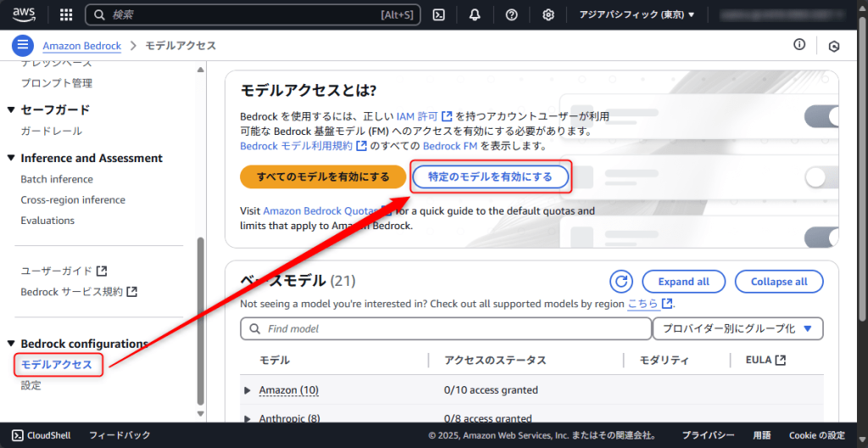Open the notifications bell
868x448 pixels.
point(475,15)
